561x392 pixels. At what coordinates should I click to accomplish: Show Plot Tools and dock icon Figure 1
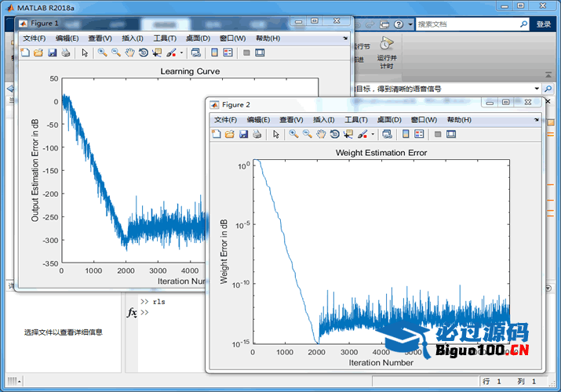pos(260,53)
